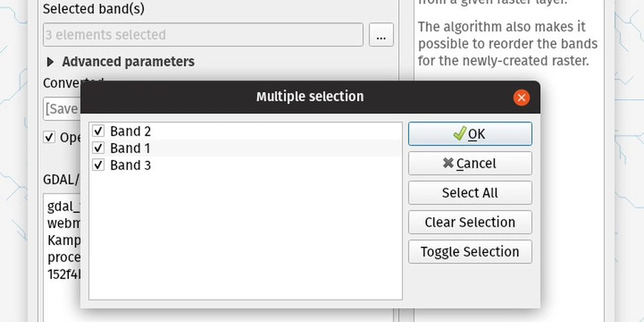This screenshot has width=644, height=322.
Task: Click the Multiple selection title bar
Action: pyautogui.click(x=310, y=97)
